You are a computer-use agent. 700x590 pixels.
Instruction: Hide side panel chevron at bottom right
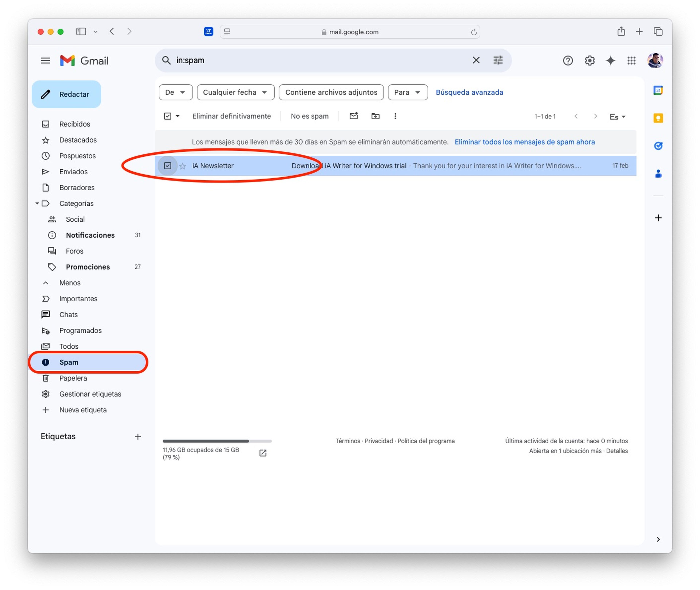[x=658, y=539]
